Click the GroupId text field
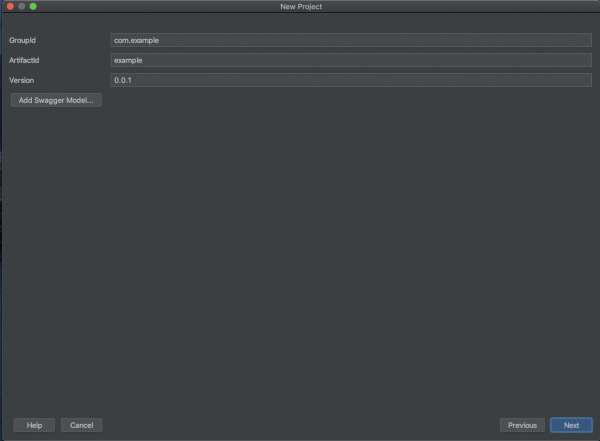 click(351, 40)
